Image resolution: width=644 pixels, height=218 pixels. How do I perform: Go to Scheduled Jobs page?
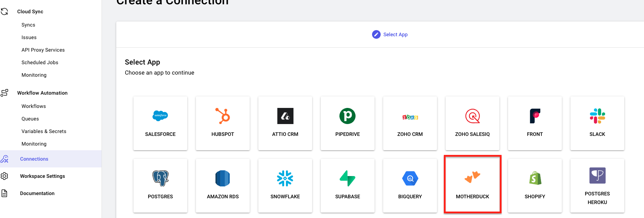(40, 62)
